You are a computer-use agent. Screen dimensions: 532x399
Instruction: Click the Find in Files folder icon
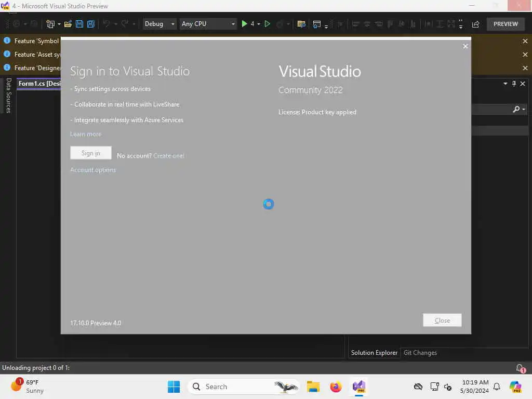[301, 24]
